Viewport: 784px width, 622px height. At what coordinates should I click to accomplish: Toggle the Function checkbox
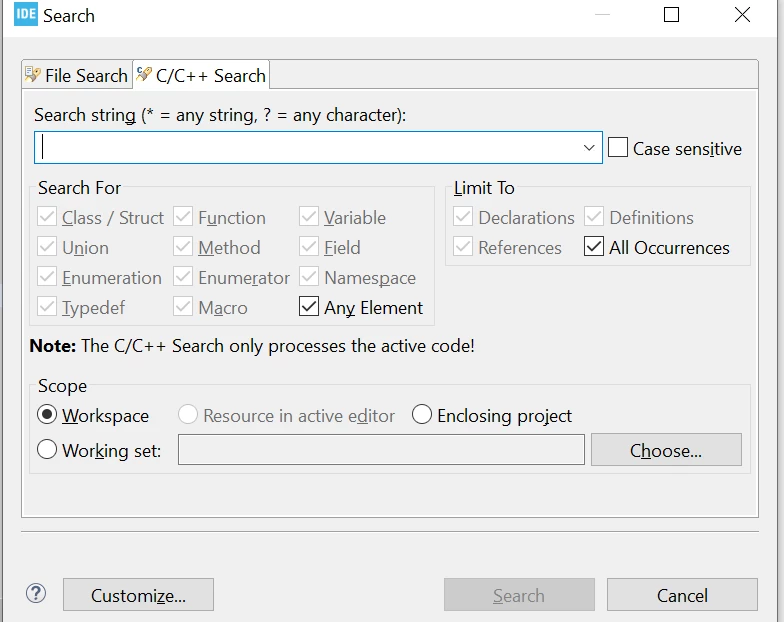point(183,217)
